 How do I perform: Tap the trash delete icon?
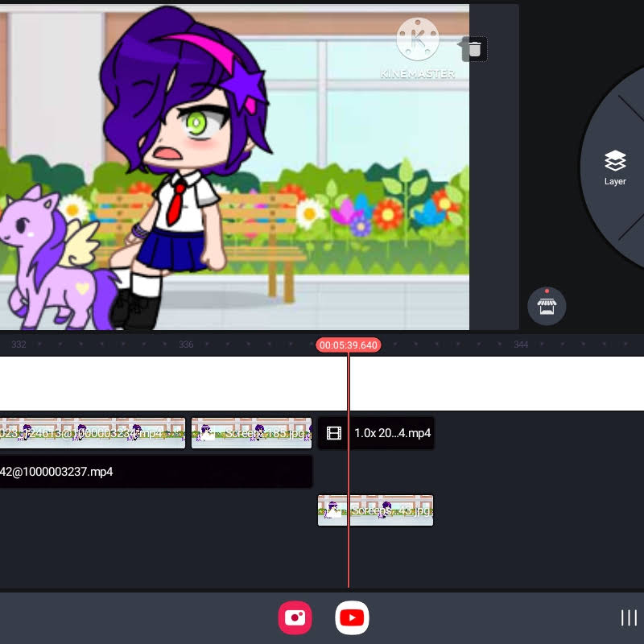click(474, 49)
